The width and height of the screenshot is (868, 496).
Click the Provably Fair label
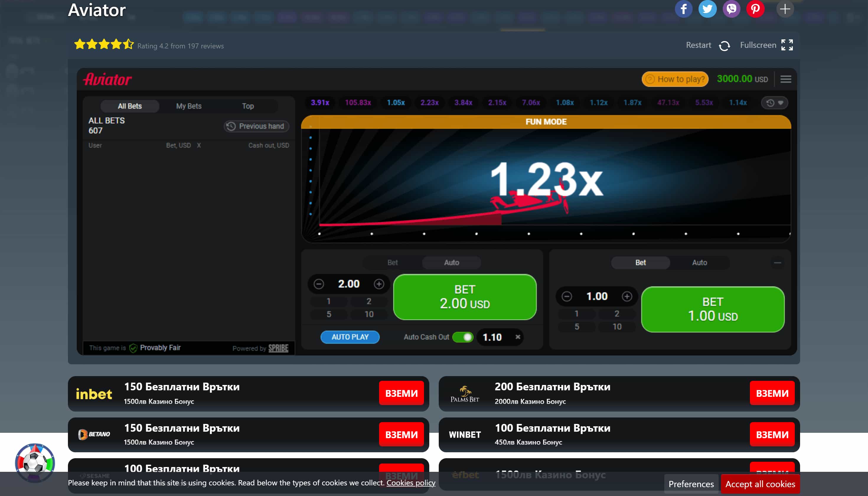160,348
